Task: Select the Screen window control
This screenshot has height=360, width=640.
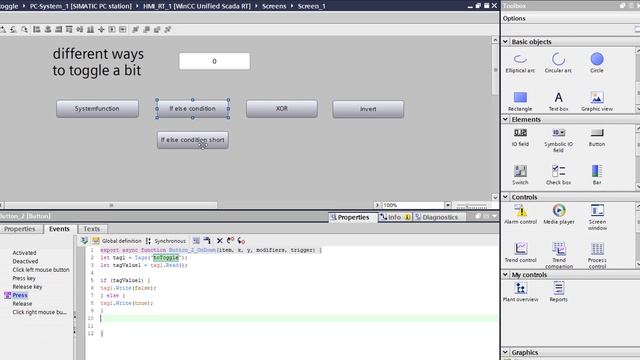Action: pos(597,217)
